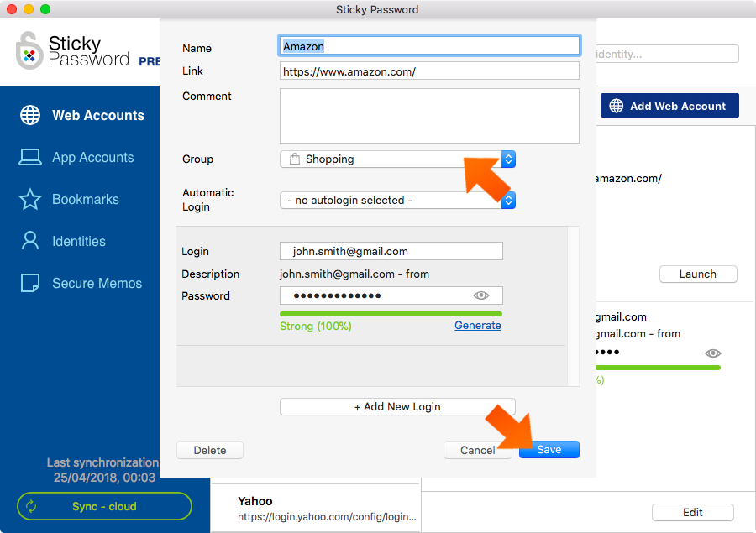The height and width of the screenshot is (533, 756).
Task: Click the login list scrollbar in dialog
Action: click(573, 306)
